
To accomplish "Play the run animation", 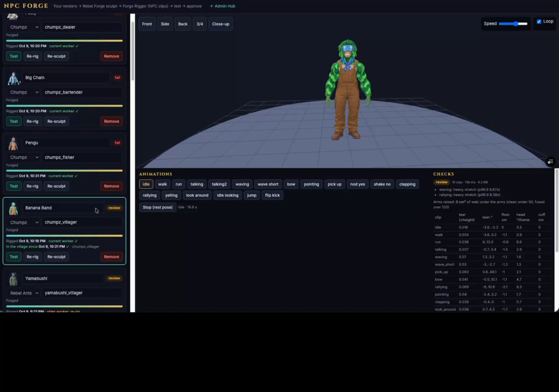I will pyautogui.click(x=179, y=184).
